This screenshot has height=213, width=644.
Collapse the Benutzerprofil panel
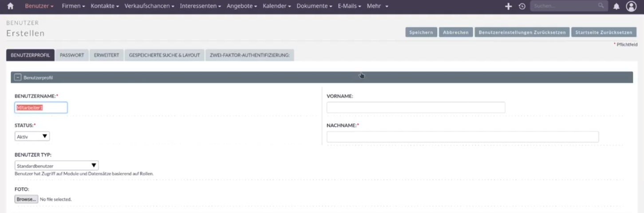pos(18,77)
